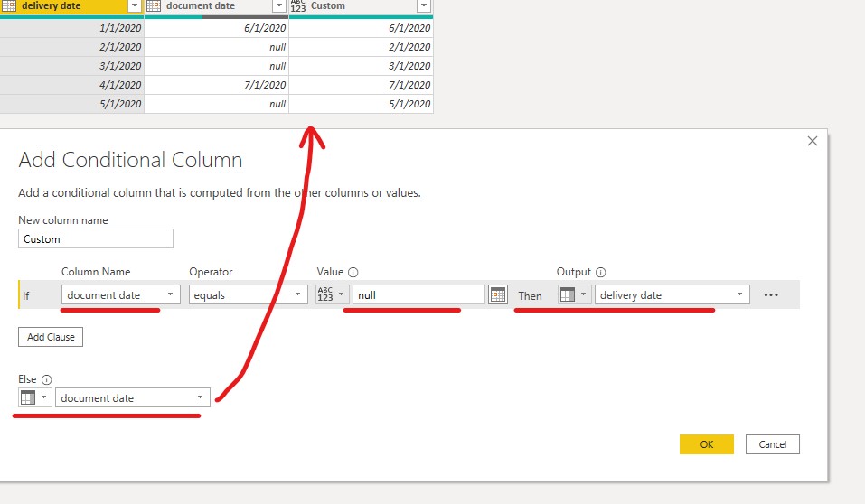This screenshot has height=504, width=865.
Task: Click Custom column cell 6/1/2020
Action: [x=362, y=28]
